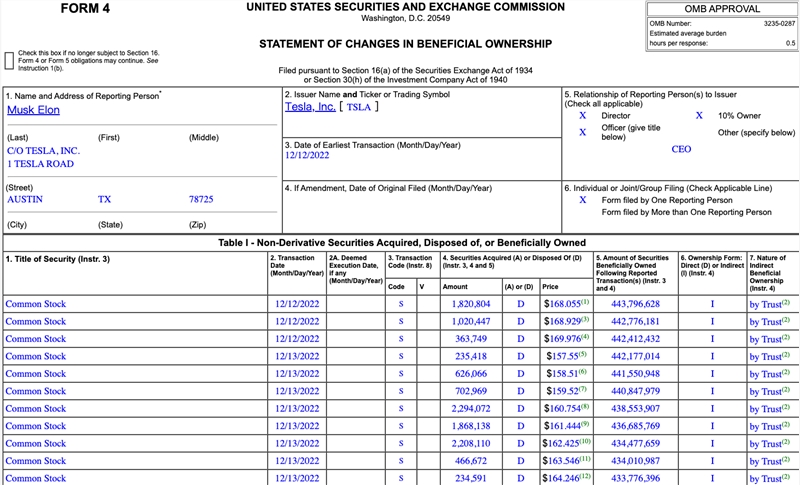Click the 1 TESLA ROAD address text
The height and width of the screenshot is (485, 800).
click(x=41, y=164)
